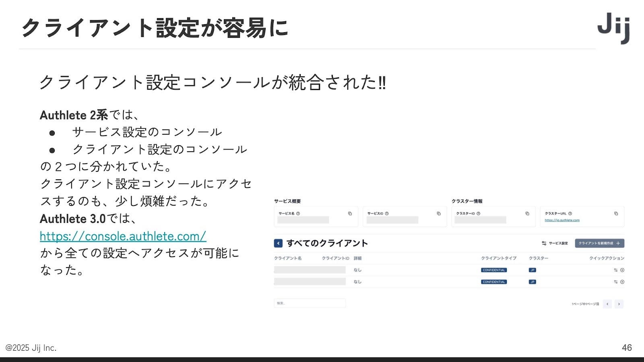Viewport: 644px width, 362px height.
Task: Click bullet クライアント設定のコンソール
Action: click(x=160, y=149)
